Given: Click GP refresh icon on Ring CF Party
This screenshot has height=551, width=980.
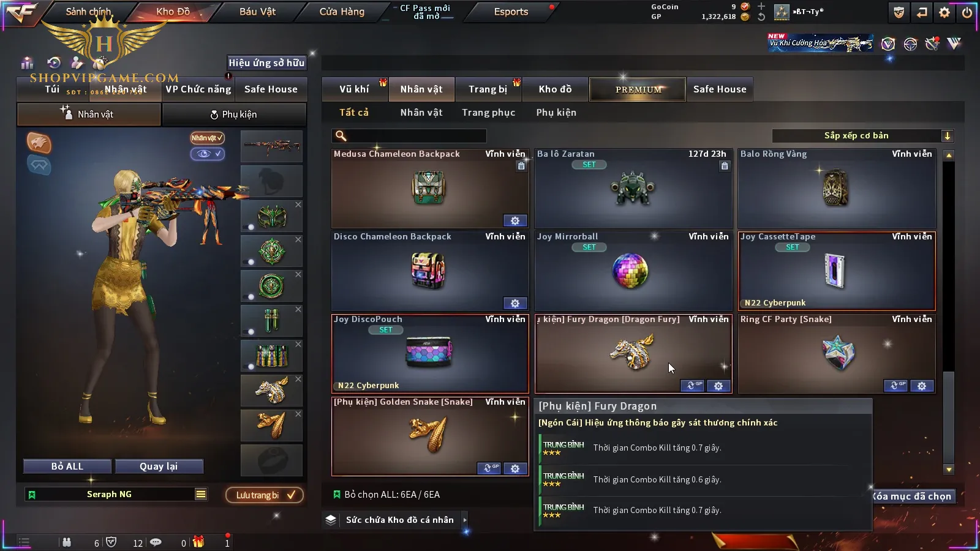Looking at the screenshot, I should [895, 386].
